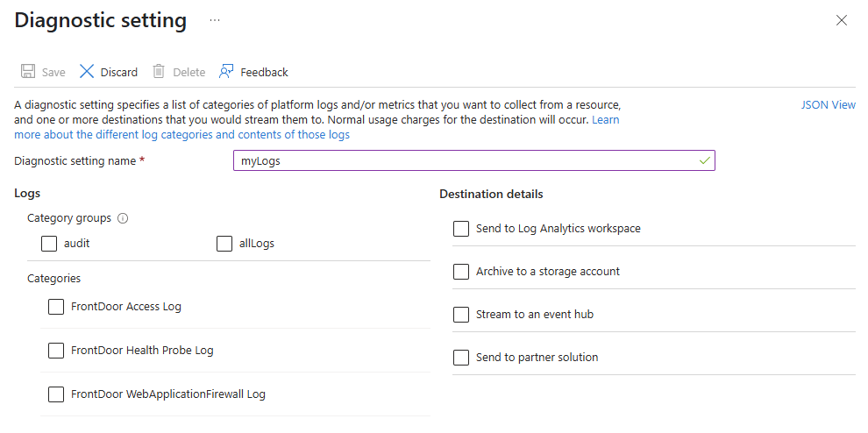Check the allLogs category group
This screenshot has width=868, height=433.
coord(224,244)
